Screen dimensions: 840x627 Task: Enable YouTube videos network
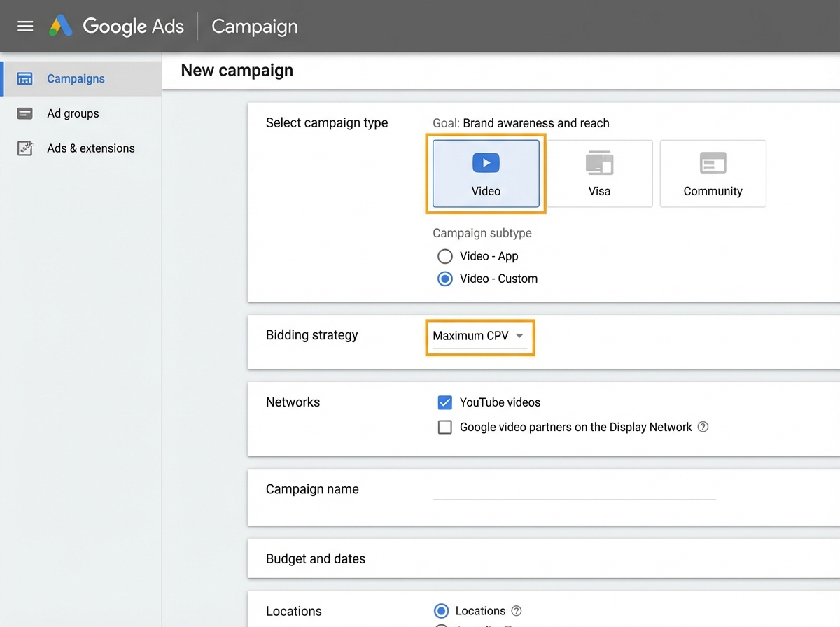coord(445,402)
